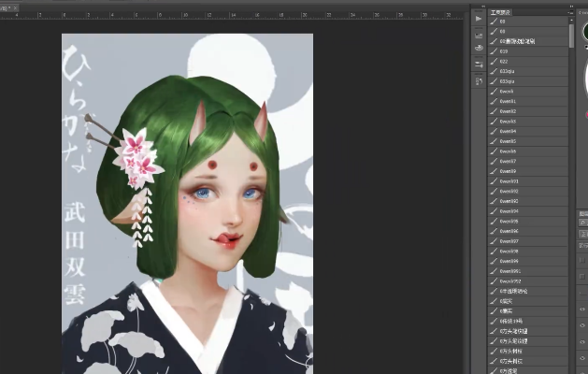
Task: Click tool presets scrollbar up arrow
Action: (x=571, y=21)
